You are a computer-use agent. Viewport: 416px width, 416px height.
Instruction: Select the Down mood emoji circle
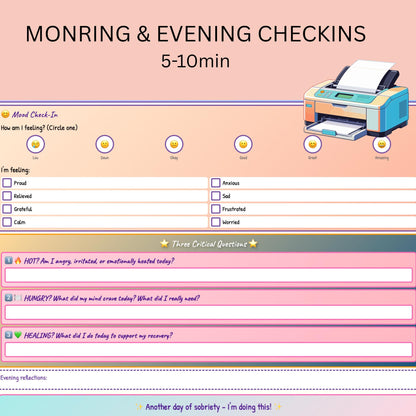click(105, 144)
